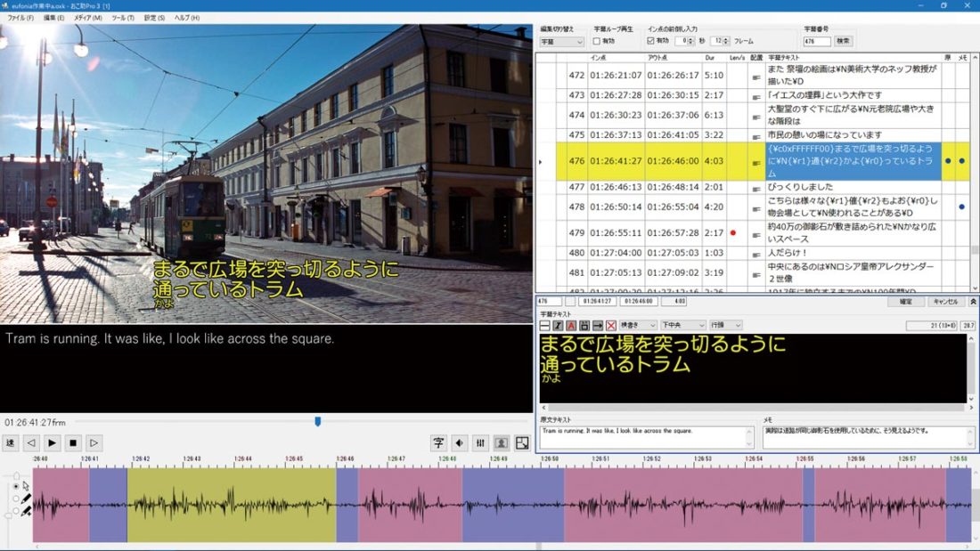Select the pencil tool radio button
This screenshot has height=551, width=980.
[15, 499]
